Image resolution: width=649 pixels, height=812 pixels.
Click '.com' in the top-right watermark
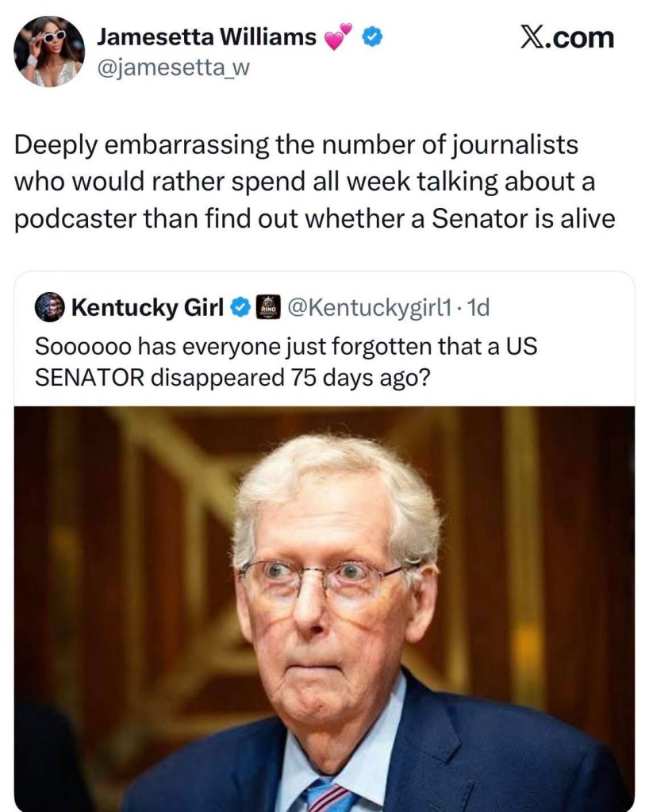click(580, 38)
